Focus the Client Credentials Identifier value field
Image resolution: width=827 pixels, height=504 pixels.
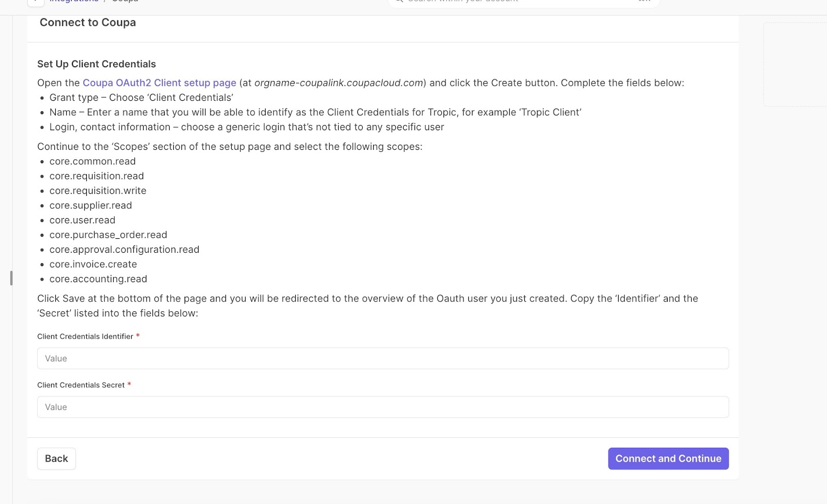pyautogui.click(x=382, y=358)
